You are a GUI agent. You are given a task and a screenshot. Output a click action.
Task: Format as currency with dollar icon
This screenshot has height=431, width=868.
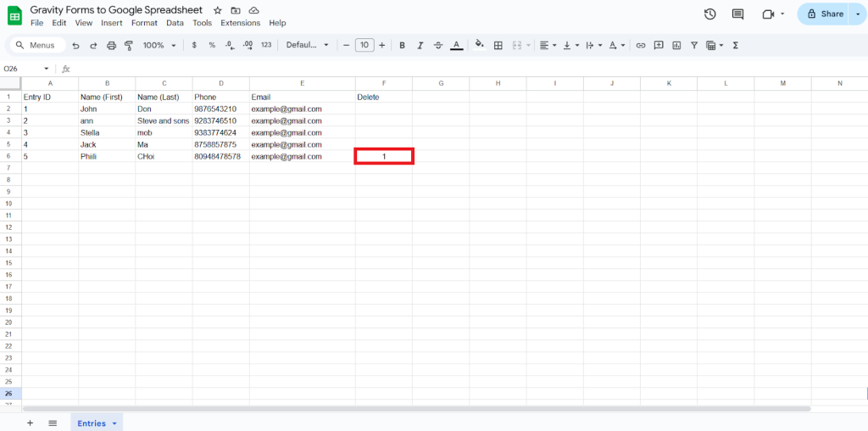[x=194, y=46]
